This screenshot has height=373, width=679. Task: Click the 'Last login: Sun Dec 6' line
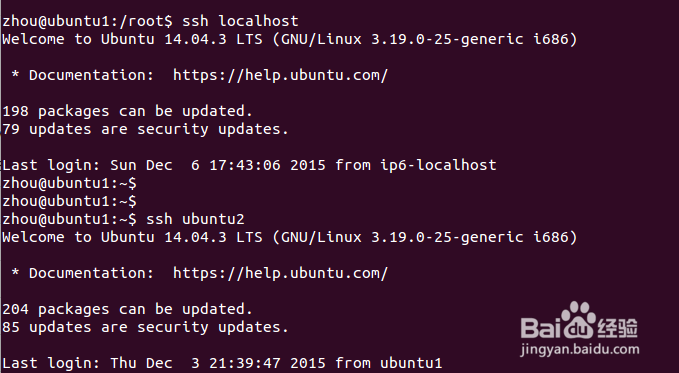coord(249,165)
